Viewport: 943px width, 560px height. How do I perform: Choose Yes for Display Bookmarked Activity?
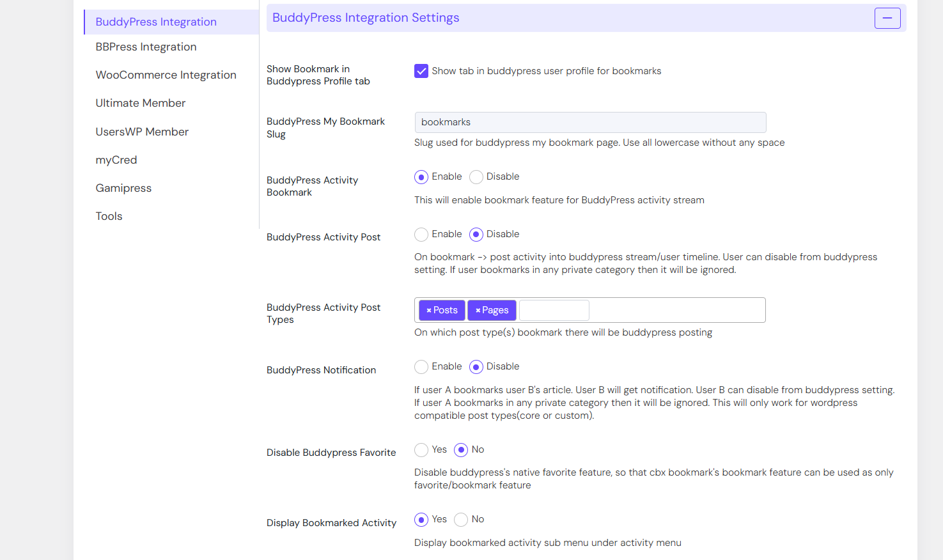tap(421, 520)
